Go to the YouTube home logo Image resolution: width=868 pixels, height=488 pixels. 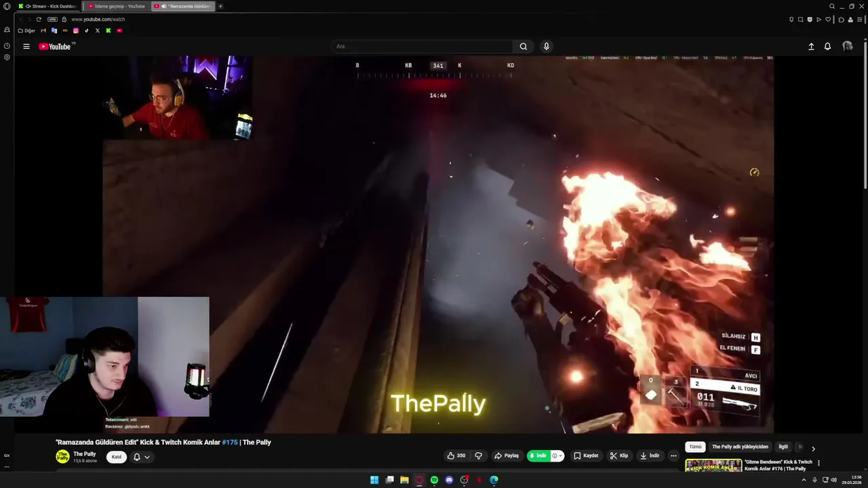(55, 46)
